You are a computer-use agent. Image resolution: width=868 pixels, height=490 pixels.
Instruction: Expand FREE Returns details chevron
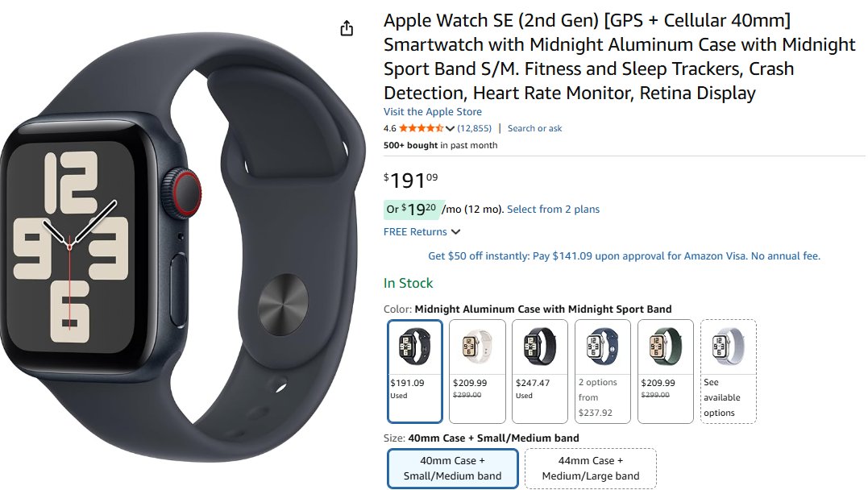click(x=455, y=232)
